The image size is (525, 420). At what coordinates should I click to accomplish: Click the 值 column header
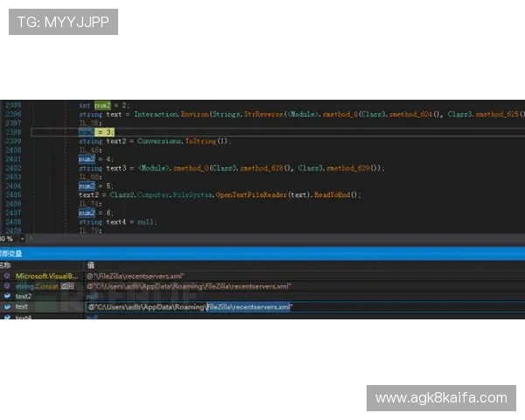(x=89, y=264)
